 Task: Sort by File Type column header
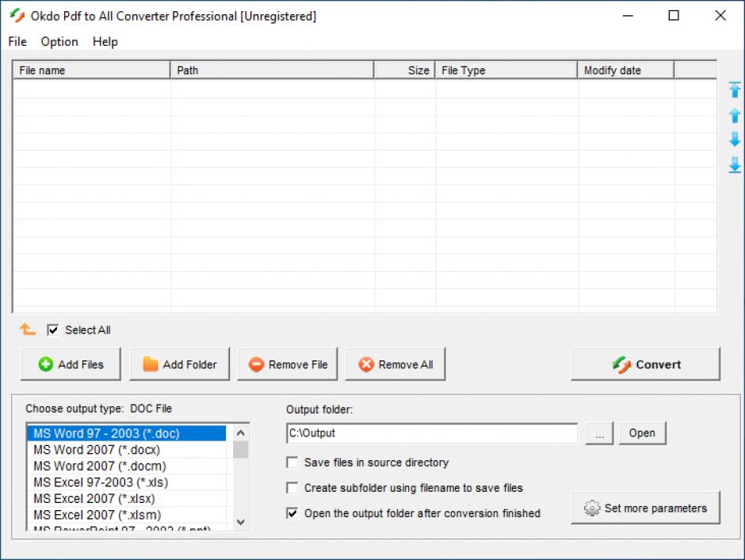coord(506,70)
